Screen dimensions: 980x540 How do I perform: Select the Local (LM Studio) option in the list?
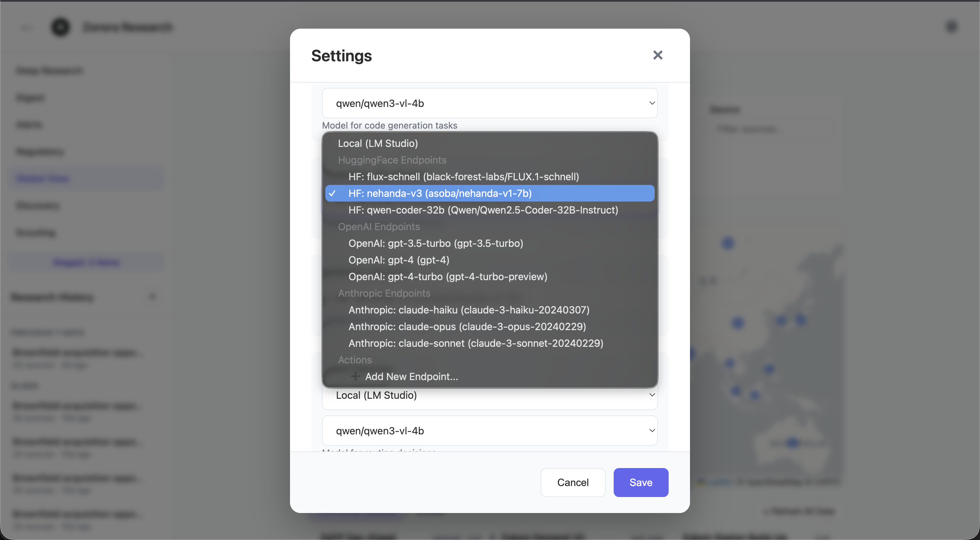click(x=378, y=143)
